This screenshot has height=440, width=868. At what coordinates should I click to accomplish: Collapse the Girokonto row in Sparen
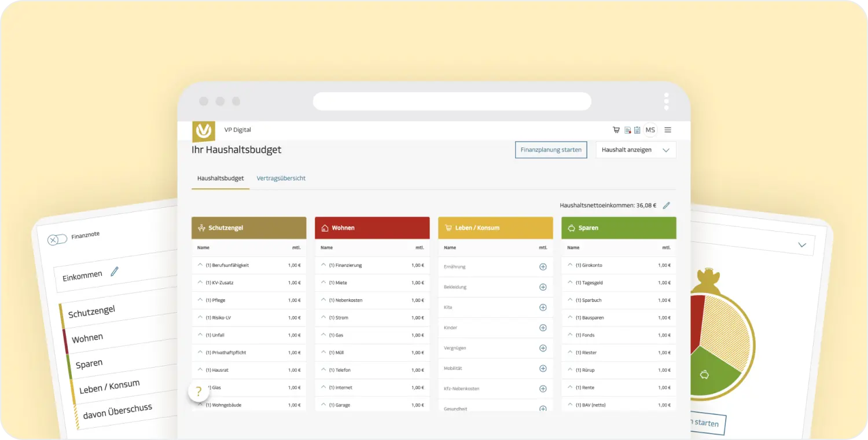click(570, 265)
